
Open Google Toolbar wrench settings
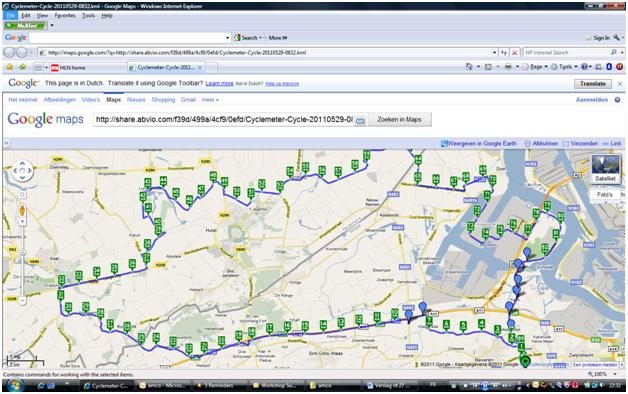tap(616, 38)
